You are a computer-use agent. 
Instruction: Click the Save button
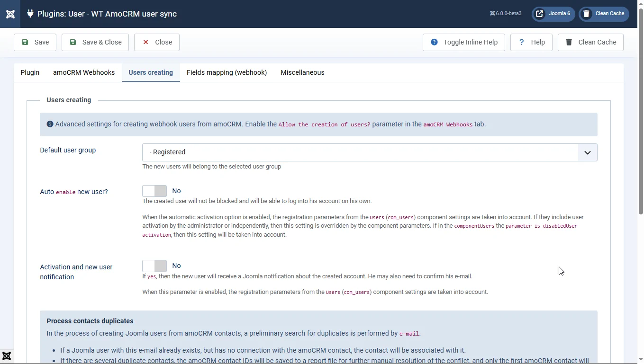pyautogui.click(x=35, y=42)
